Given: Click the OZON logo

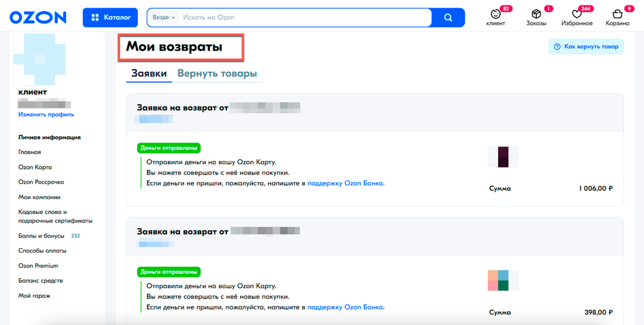Looking at the screenshot, I should coord(38,17).
